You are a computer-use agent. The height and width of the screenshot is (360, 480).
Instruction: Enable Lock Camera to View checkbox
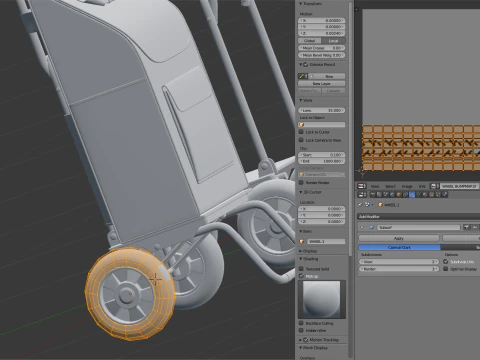click(301, 140)
